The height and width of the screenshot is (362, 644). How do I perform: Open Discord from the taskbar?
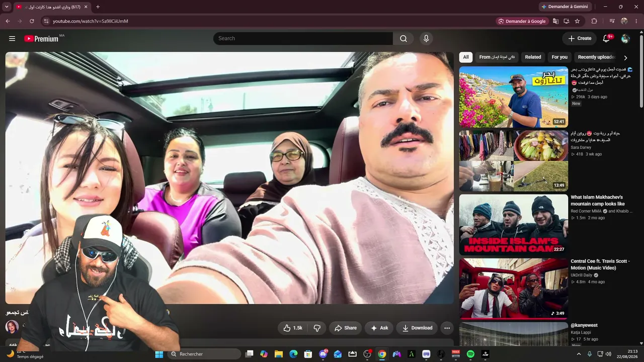323,354
